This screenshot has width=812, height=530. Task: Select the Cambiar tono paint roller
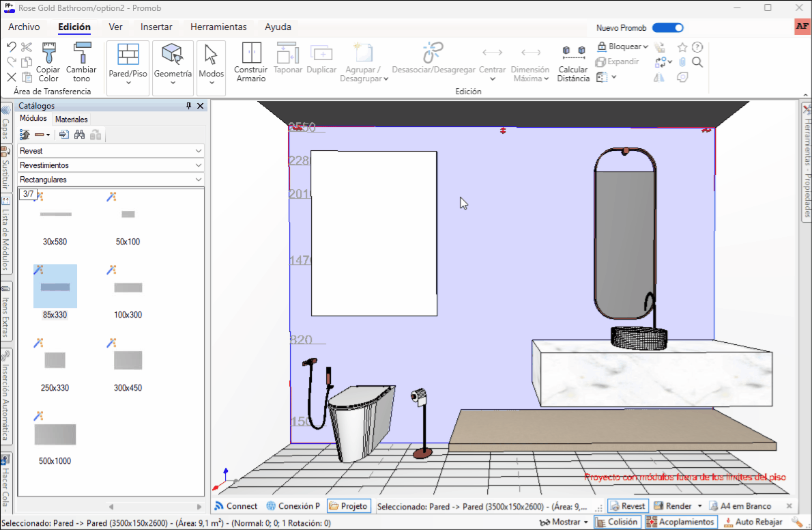pos(81,62)
